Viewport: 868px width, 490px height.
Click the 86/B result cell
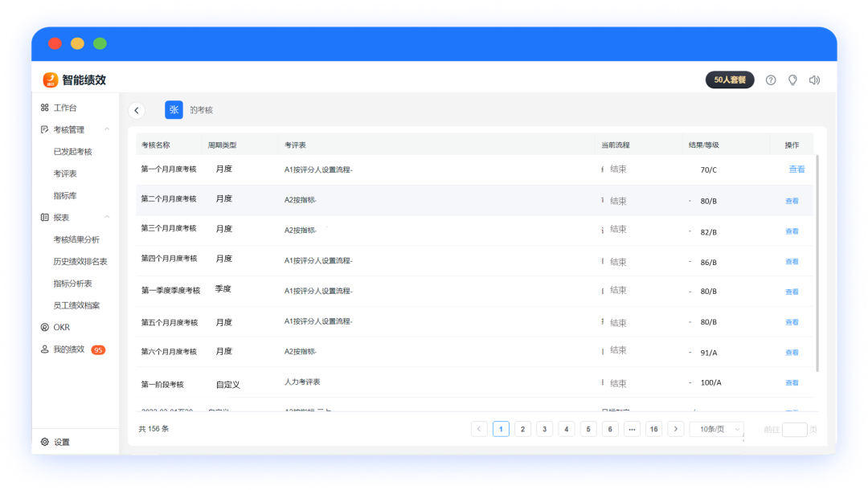pyautogui.click(x=709, y=262)
